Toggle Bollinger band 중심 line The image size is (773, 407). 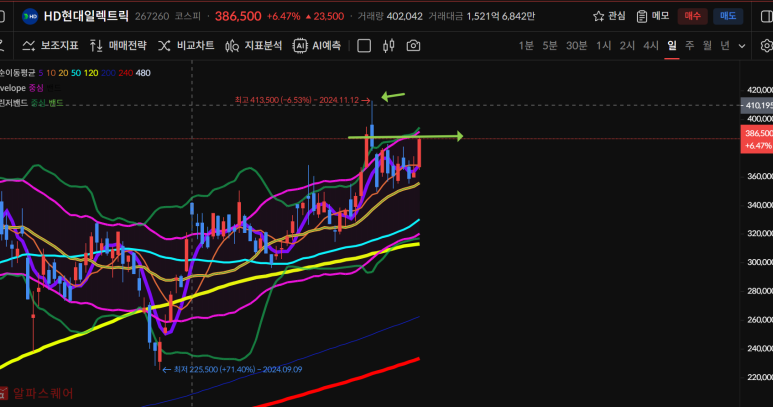(38, 103)
